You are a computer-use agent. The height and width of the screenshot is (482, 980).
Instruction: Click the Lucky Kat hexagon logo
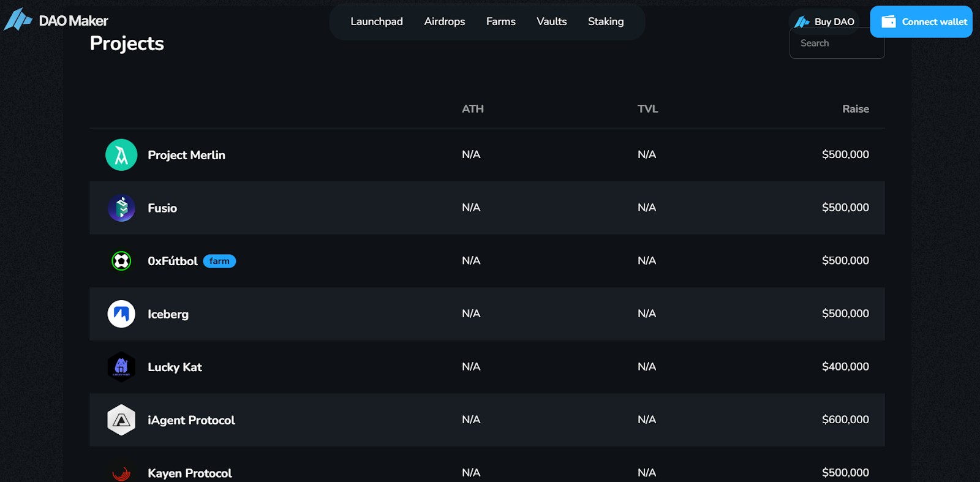pyautogui.click(x=121, y=367)
